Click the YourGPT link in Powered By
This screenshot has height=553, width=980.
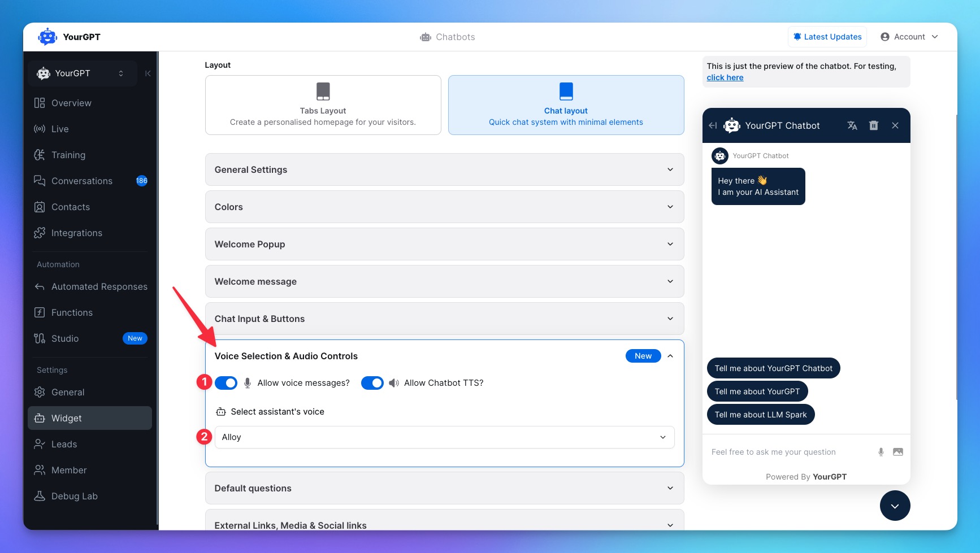[x=830, y=477]
